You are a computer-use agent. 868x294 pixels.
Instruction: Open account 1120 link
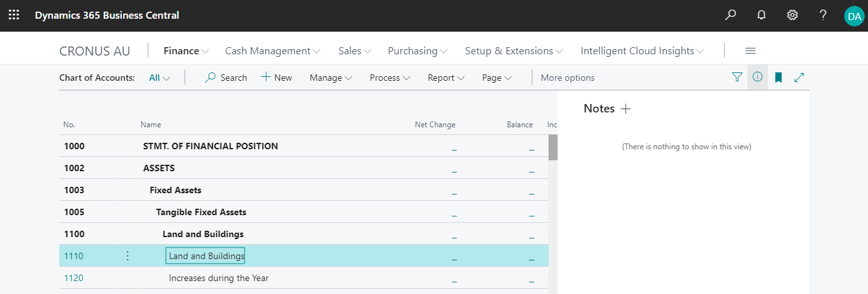pos(74,278)
